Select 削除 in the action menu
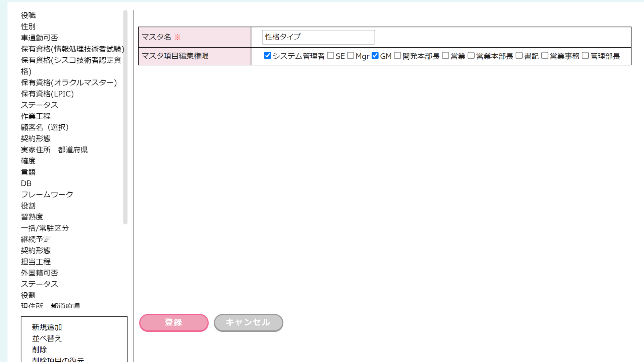The height and width of the screenshot is (362, 644). click(x=40, y=350)
